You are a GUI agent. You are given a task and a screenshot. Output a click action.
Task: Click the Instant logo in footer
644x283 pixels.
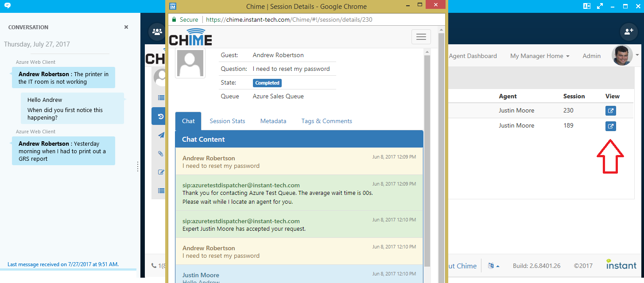[621, 264]
